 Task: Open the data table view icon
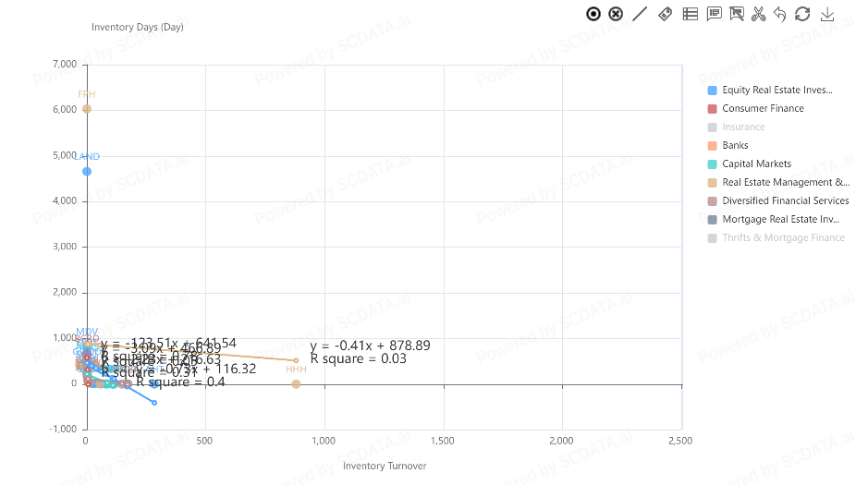[690, 14]
